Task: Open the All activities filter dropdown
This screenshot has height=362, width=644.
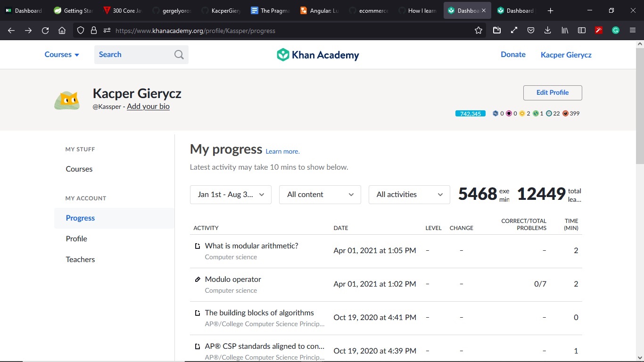Action: pos(409,195)
